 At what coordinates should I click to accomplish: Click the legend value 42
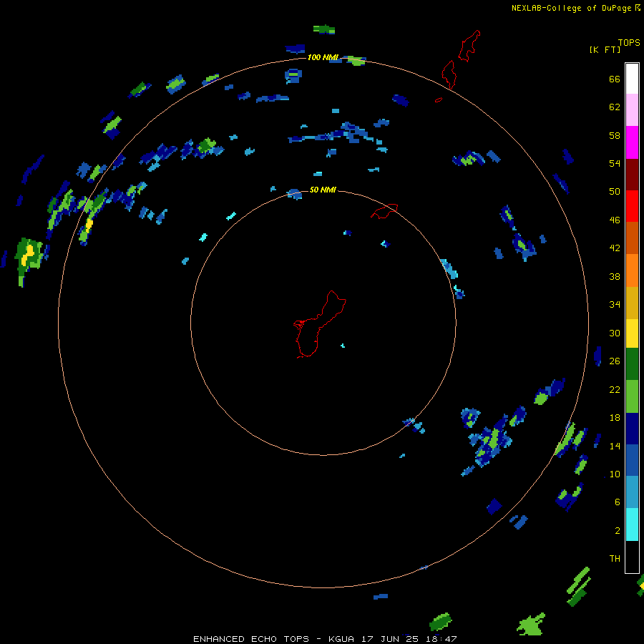(x=615, y=248)
